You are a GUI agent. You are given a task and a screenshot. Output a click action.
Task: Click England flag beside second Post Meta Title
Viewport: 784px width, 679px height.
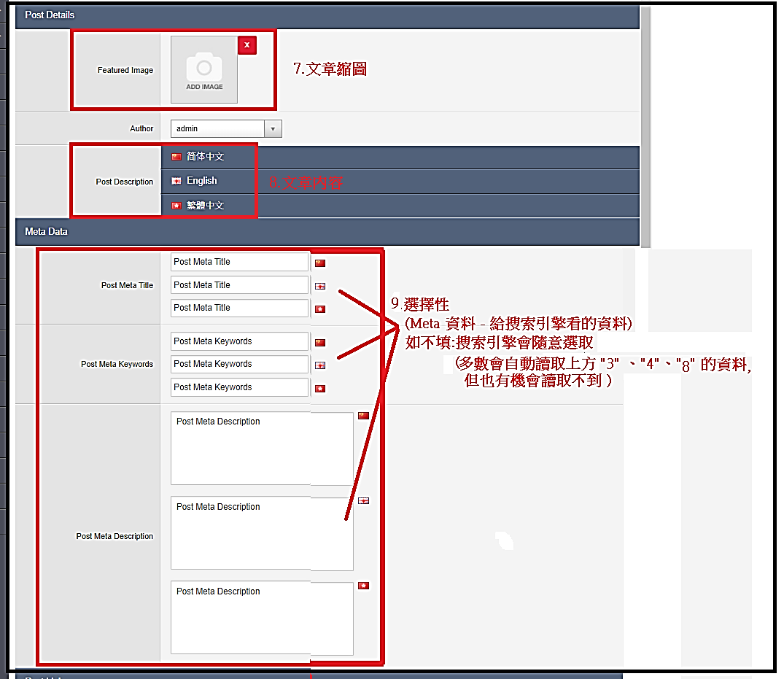click(320, 286)
